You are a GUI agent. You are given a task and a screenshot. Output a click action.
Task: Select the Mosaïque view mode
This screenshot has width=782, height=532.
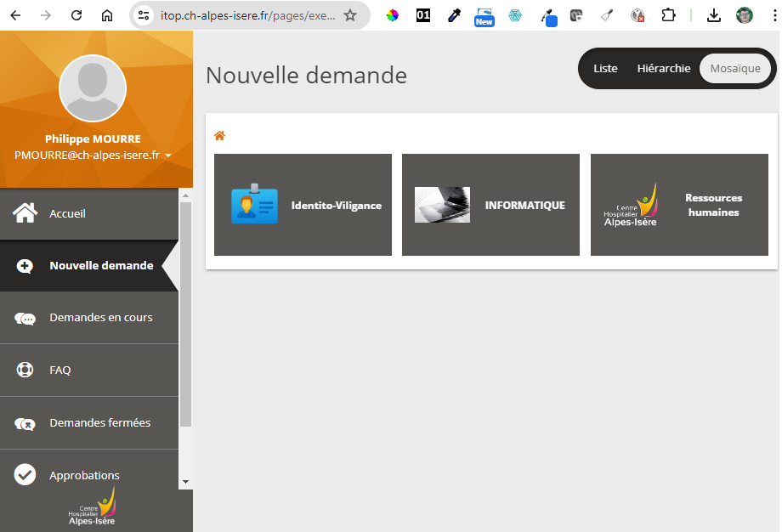click(x=735, y=69)
